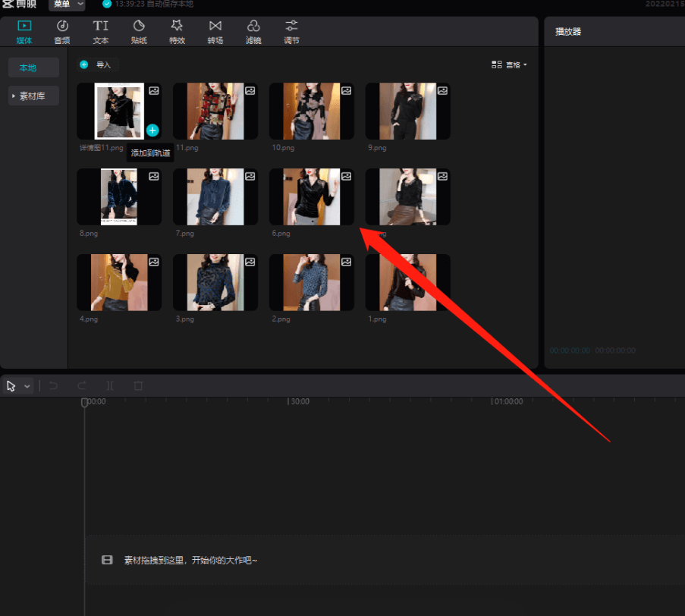Choose the selection pointer tool
The image size is (685, 616).
[x=11, y=386]
